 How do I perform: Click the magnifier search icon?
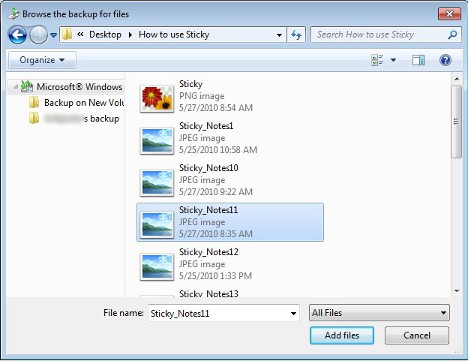pyautogui.click(x=452, y=34)
